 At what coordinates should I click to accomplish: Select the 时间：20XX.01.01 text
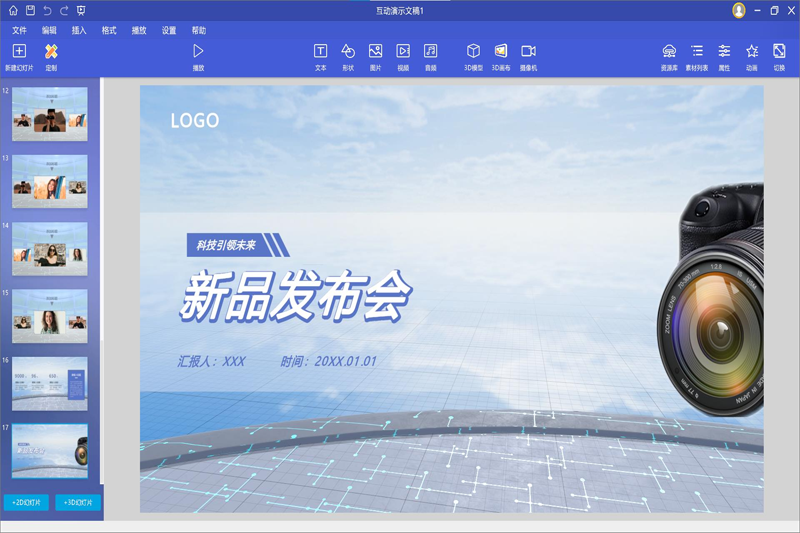click(328, 362)
